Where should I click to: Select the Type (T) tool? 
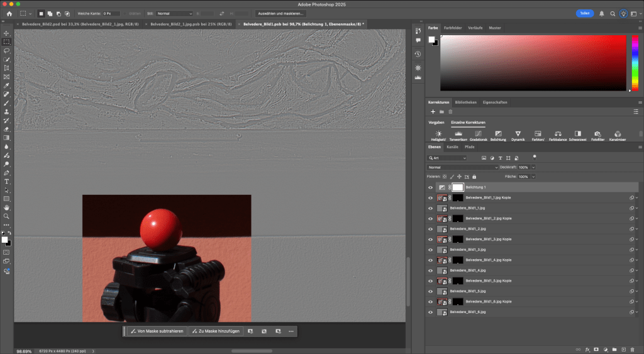point(6,181)
